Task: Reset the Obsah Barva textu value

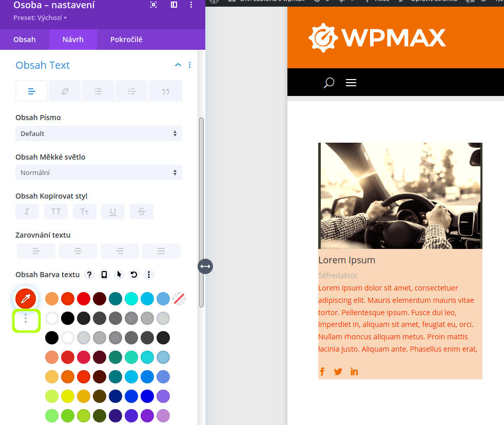Action: tap(134, 275)
